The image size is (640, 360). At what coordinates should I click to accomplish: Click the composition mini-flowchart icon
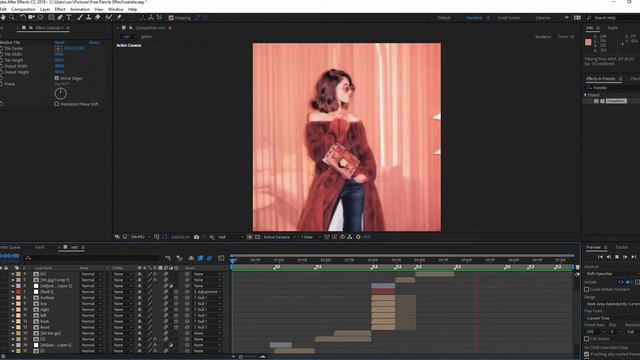168,258
